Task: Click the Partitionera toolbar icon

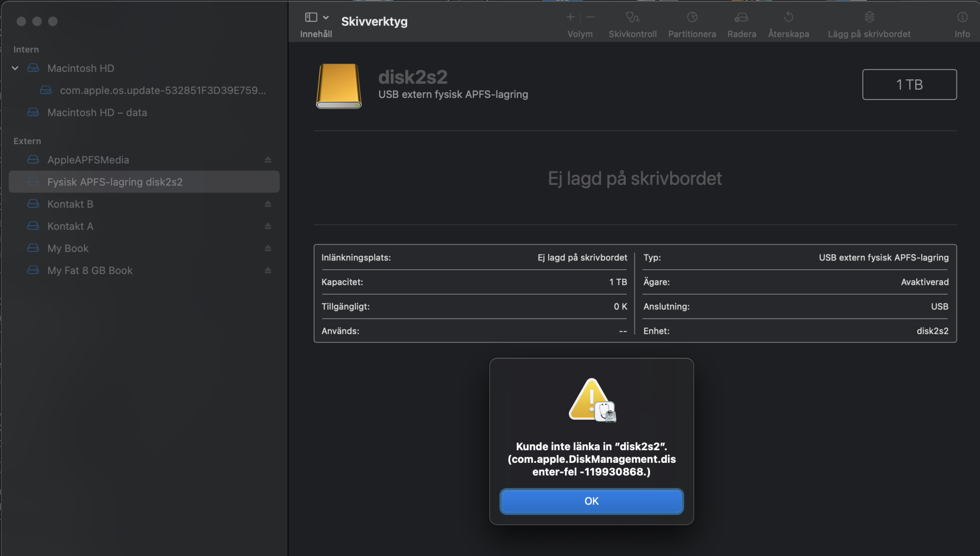Action: (692, 18)
